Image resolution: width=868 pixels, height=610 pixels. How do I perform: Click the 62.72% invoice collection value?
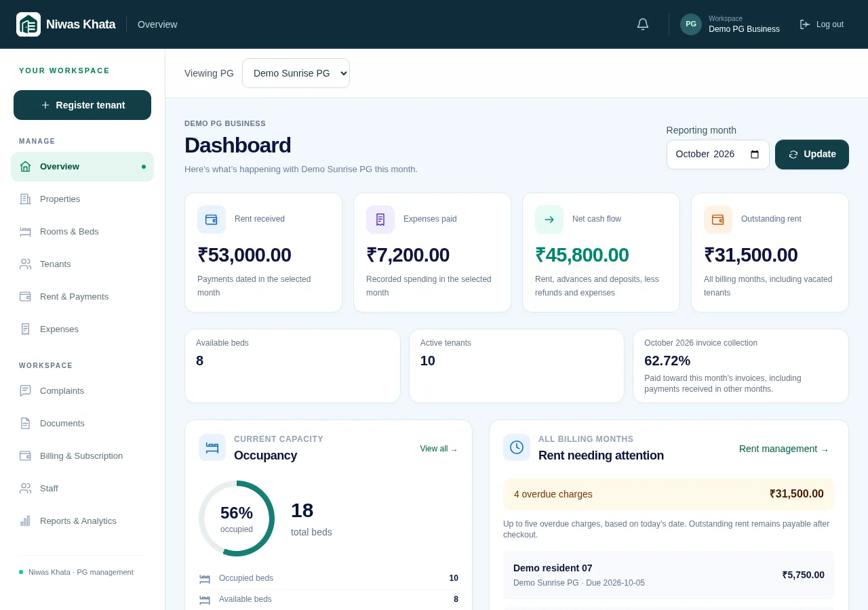click(x=667, y=361)
